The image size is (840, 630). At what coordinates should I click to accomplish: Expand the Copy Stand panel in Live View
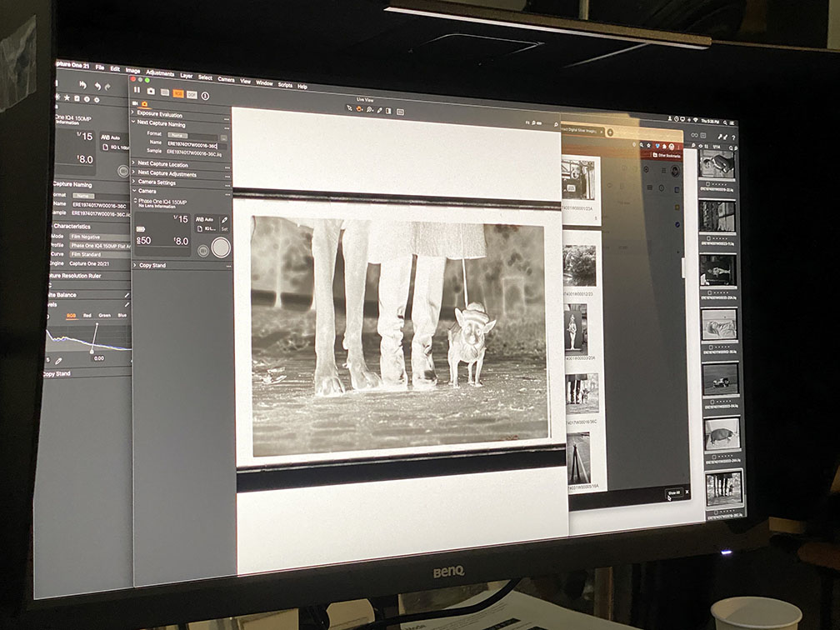point(134,265)
